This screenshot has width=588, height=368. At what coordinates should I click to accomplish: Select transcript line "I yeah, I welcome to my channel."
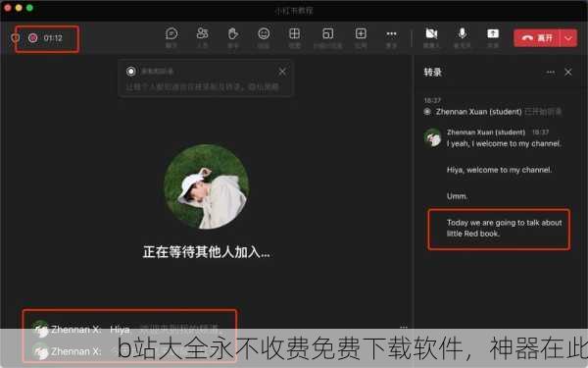(x=504, y=144)
